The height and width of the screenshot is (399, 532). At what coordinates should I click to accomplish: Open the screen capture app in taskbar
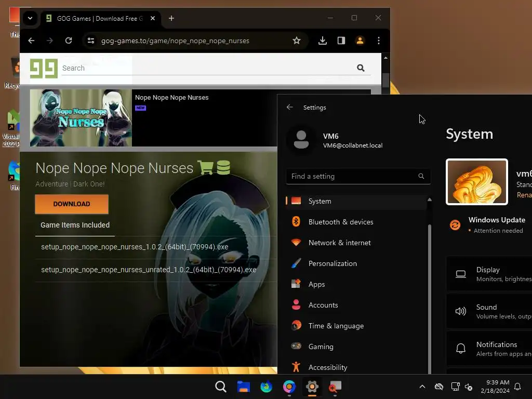tap(335, 387)
